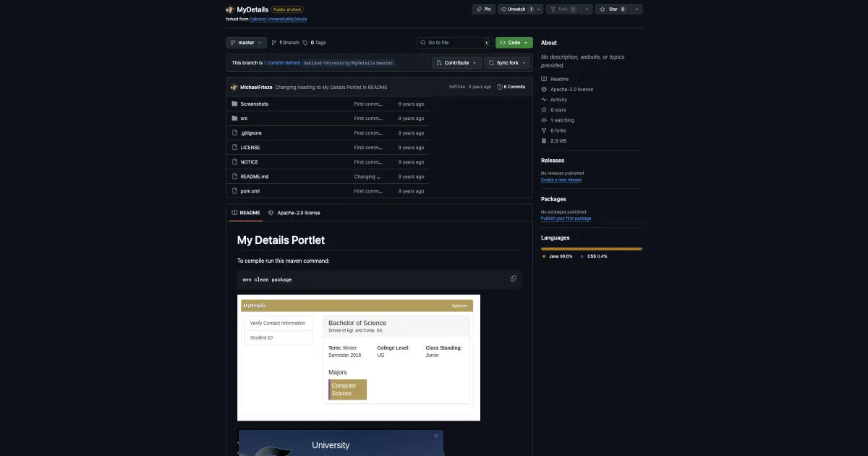The image size is (868, 456).
Task: Click the Activity pulse icon in About
Action: 544,100
